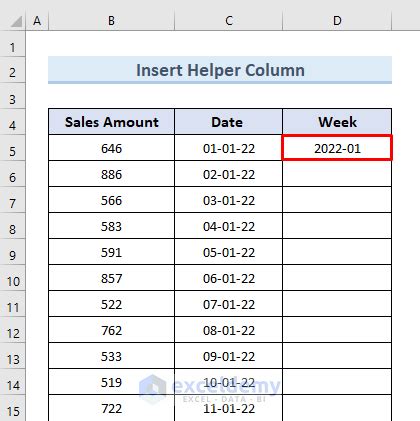This screenshot has height=421, width=420.
Task: Click the empty Week cell beside 10-01-22
Action: [337, 382]
